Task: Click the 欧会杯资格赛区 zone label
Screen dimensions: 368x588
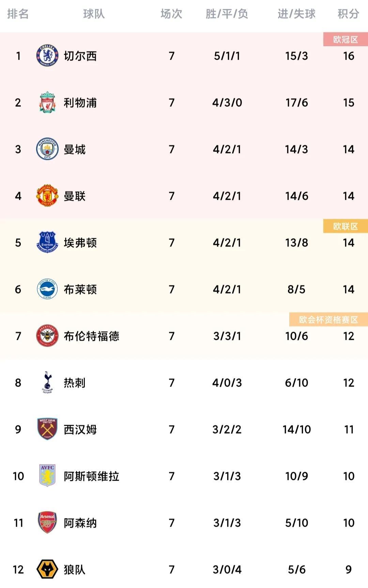Action: [328, 320]
